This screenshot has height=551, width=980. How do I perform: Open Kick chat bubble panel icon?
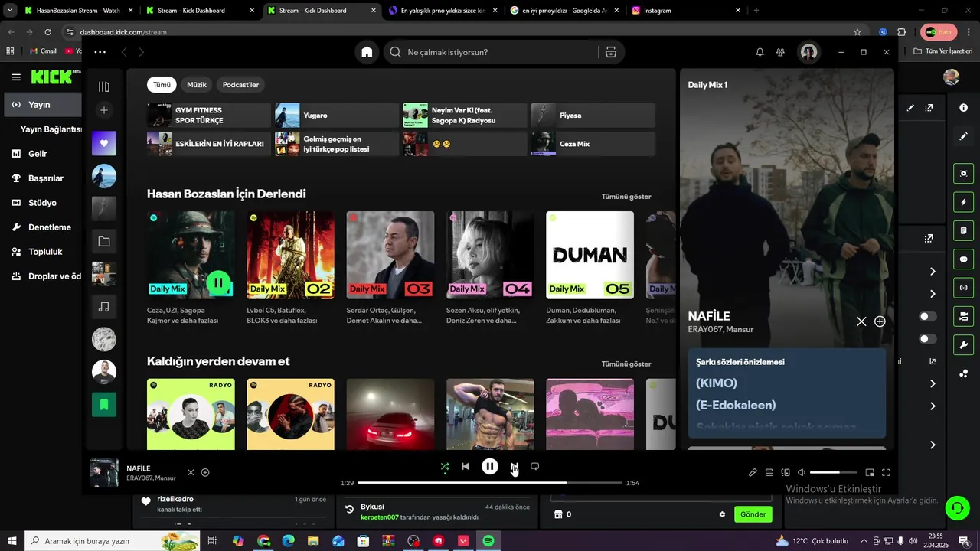[x=964, y=259]
